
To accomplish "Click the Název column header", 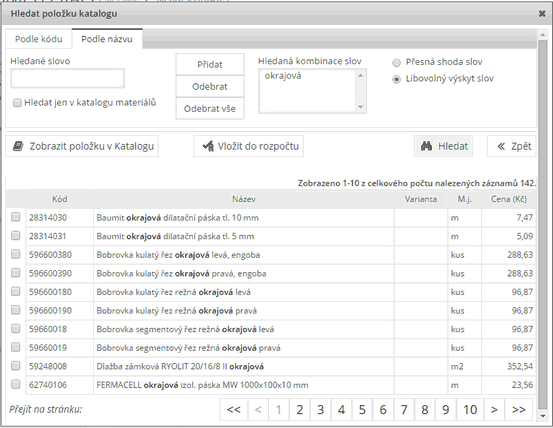I will tap(244, 199).
